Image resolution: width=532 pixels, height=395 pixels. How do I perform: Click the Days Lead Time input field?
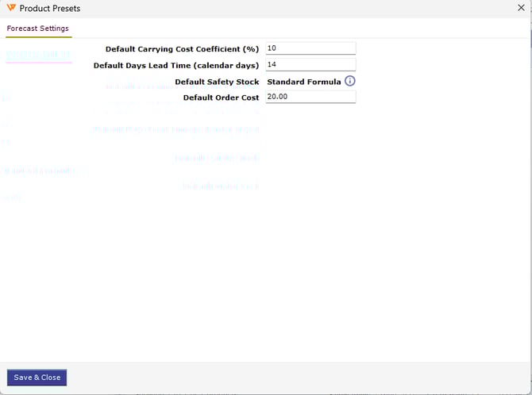pyautogui.click(x=310, y=65)
